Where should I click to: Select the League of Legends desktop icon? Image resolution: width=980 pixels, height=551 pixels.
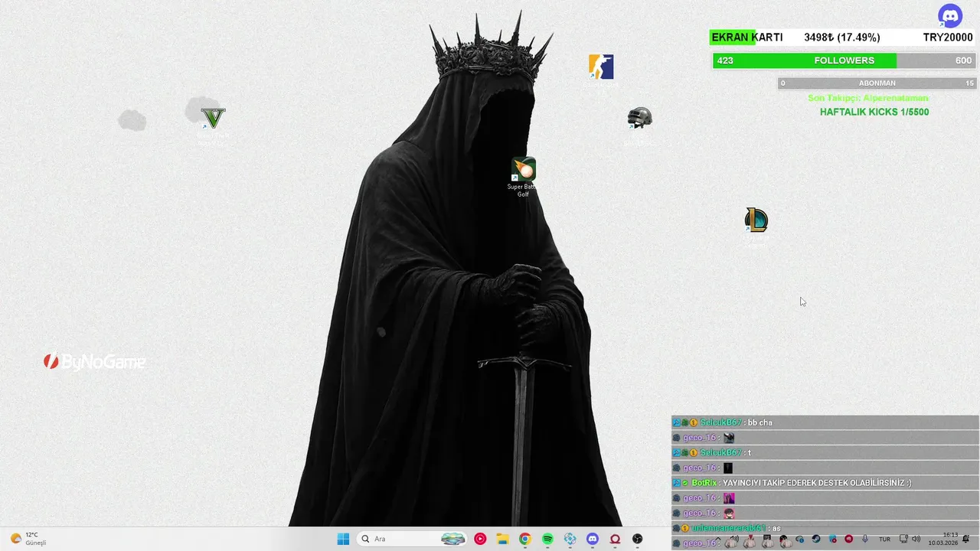click(x=756, y=220)
